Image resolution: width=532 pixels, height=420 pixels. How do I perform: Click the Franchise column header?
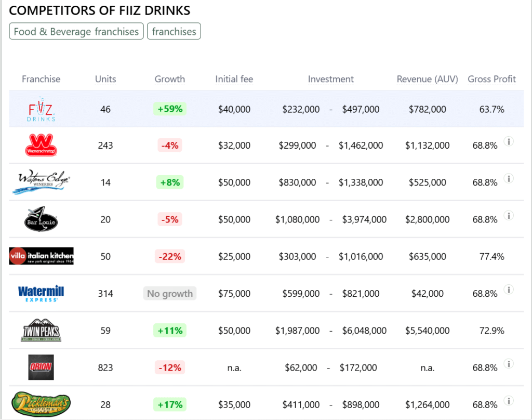[41, 79]
